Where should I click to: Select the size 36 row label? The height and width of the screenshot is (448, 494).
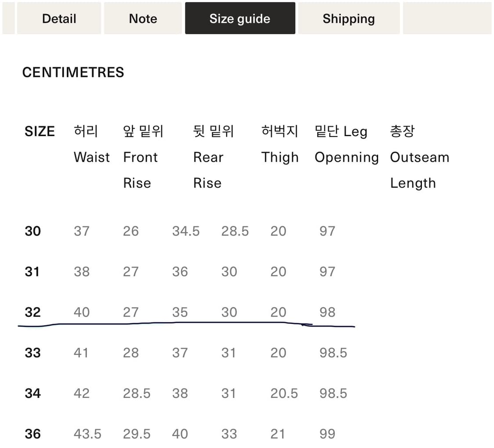(x=32, y=434)
